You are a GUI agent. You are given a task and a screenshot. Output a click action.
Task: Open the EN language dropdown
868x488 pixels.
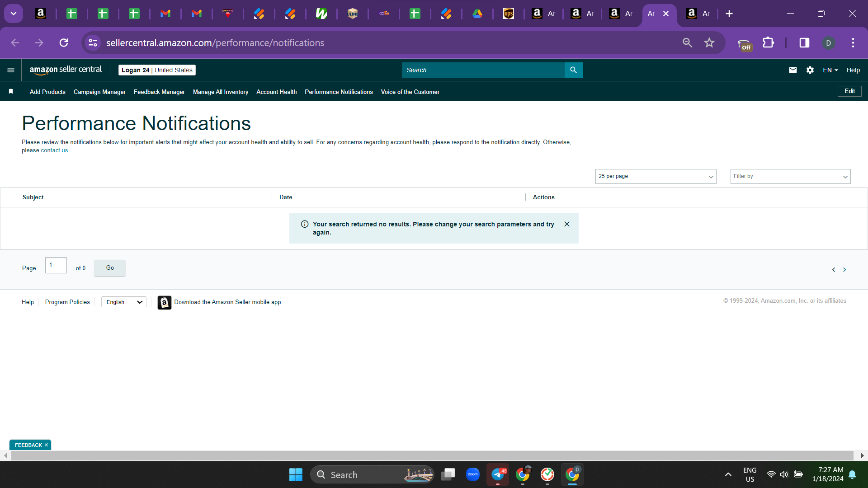(x=830, y=70)
